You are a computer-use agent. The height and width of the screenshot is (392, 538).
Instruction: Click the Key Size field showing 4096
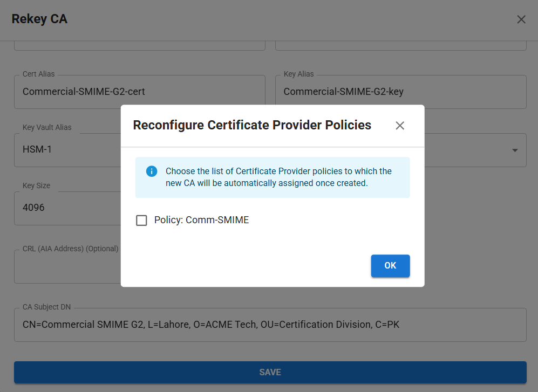coord(65,208)
